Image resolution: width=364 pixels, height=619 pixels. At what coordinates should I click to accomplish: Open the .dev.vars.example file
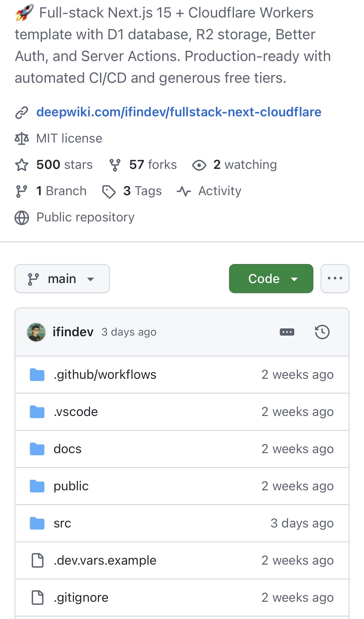(105, 560)
